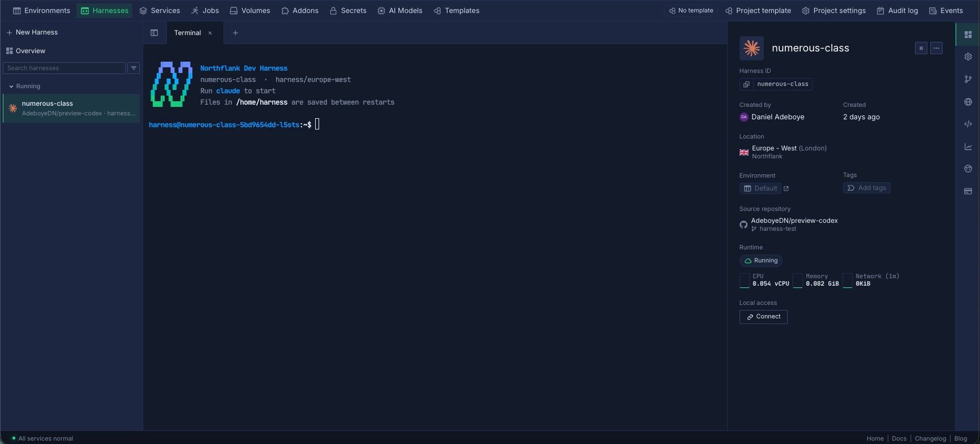The image size is (980, 444).
Task: Open the globe networking icon in right rail
Action: [968, 102]
